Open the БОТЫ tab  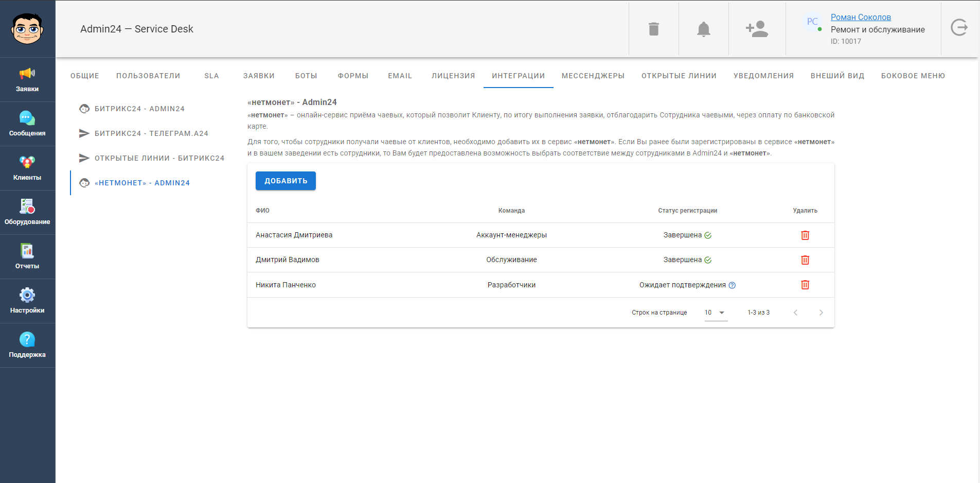306,76
